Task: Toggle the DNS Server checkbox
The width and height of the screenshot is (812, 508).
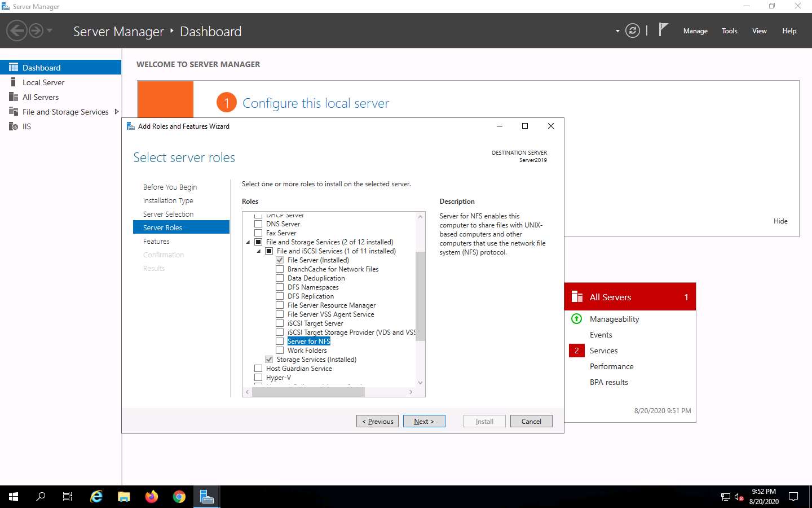Action: [x=258, y=224]
